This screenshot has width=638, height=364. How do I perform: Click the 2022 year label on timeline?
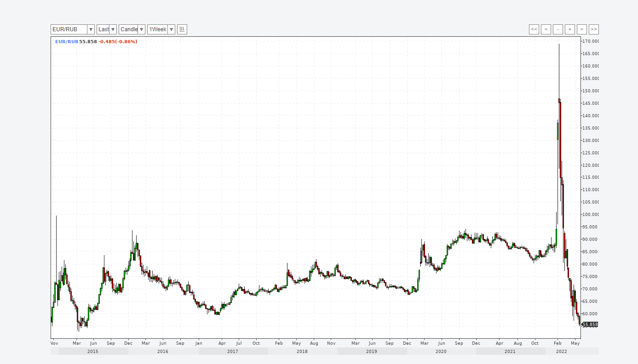(x=562, y=352)
